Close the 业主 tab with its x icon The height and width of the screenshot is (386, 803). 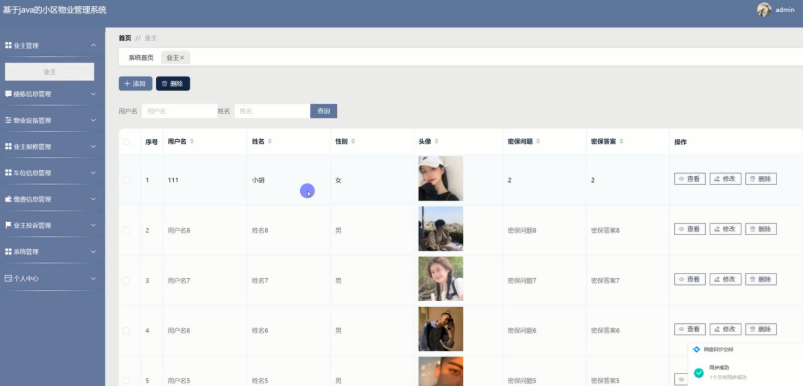point(182,58)
